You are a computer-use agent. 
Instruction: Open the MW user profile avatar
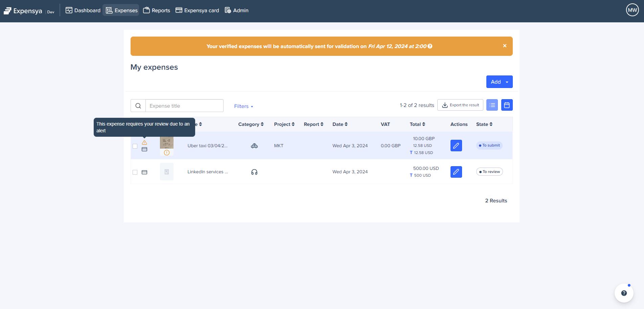click(632, 10)
